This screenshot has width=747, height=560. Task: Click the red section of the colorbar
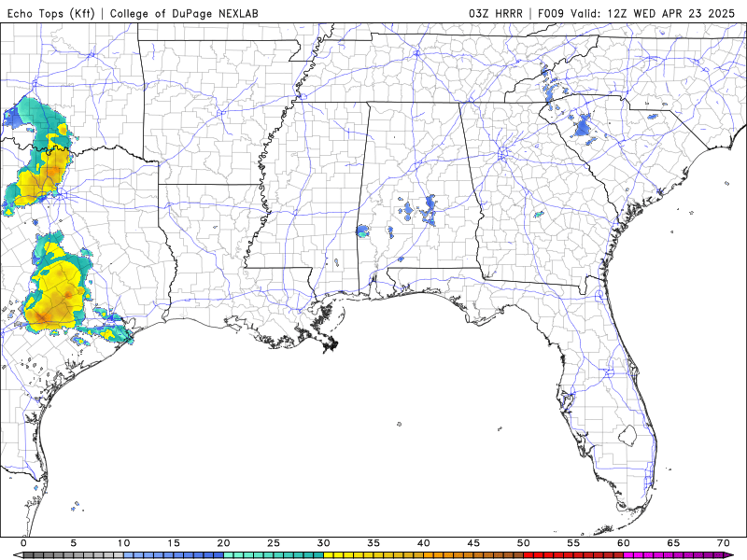[x=573, y=555]
